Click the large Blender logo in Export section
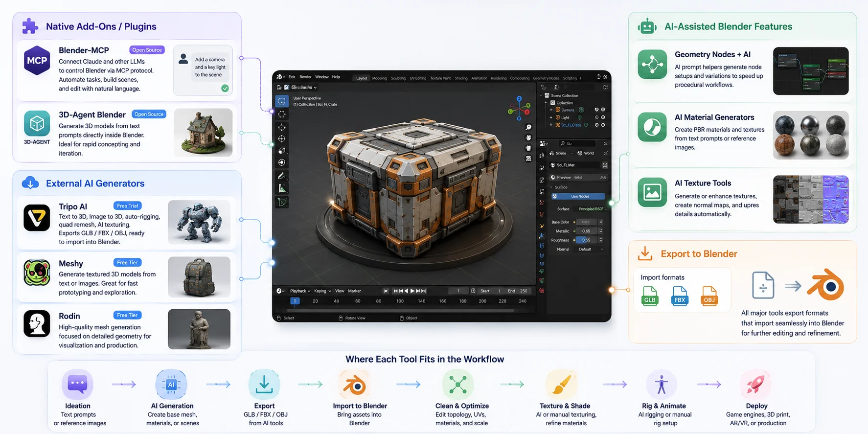 click(x=826, y=285)
